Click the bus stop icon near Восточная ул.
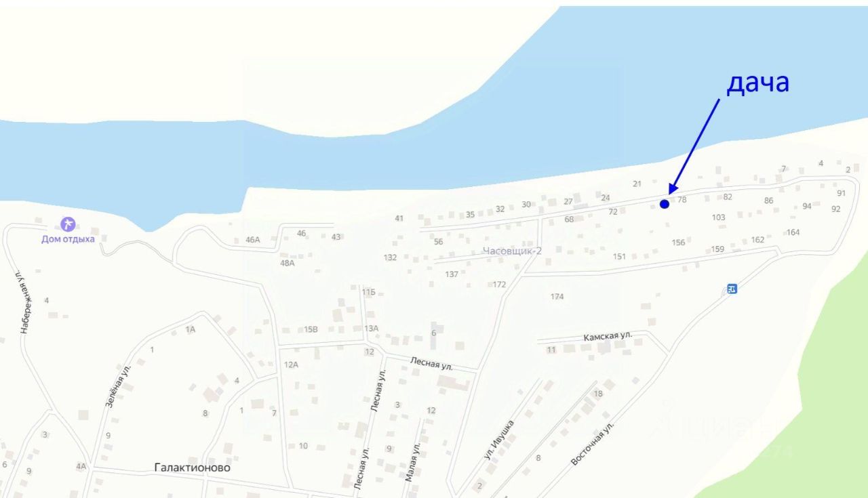Image resolution: width=868 pixels, height=498 pixels. pyautogui.click(x=732, y=289)
